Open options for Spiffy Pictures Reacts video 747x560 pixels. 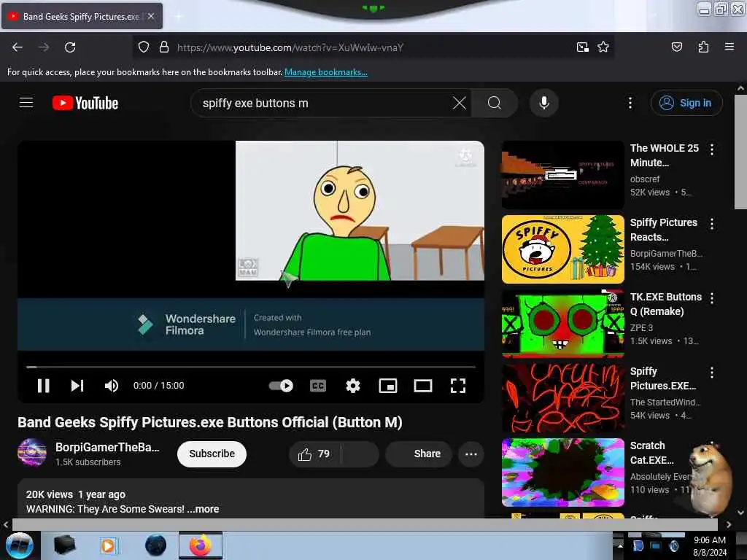[x=712, y=224]
